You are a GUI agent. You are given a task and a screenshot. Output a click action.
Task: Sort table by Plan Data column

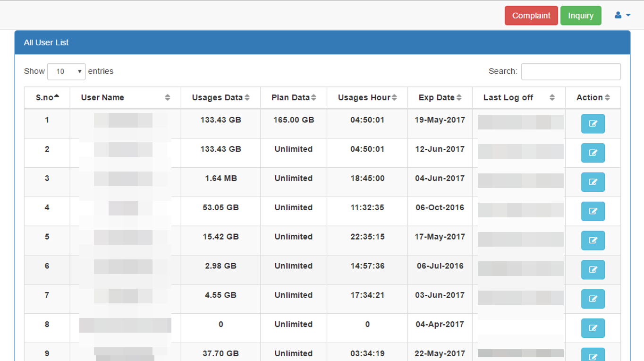pyautogui.click(x=294, y=97)
